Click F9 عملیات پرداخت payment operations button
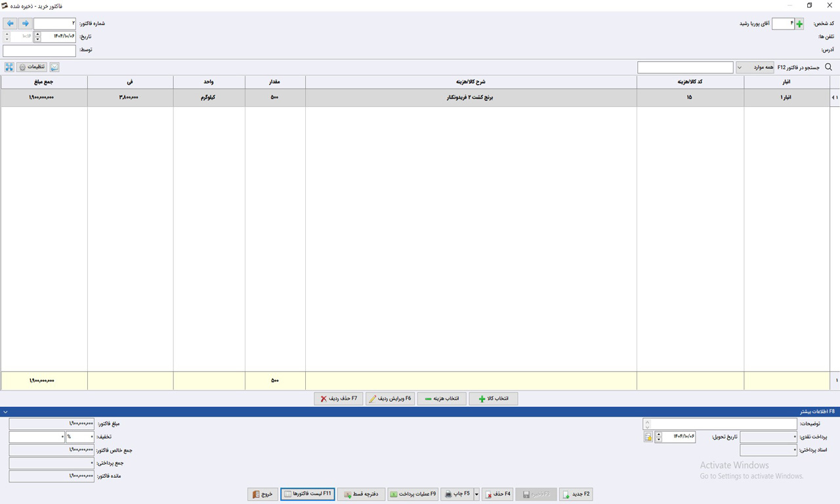840x504 pixels. tap(413, 494)
